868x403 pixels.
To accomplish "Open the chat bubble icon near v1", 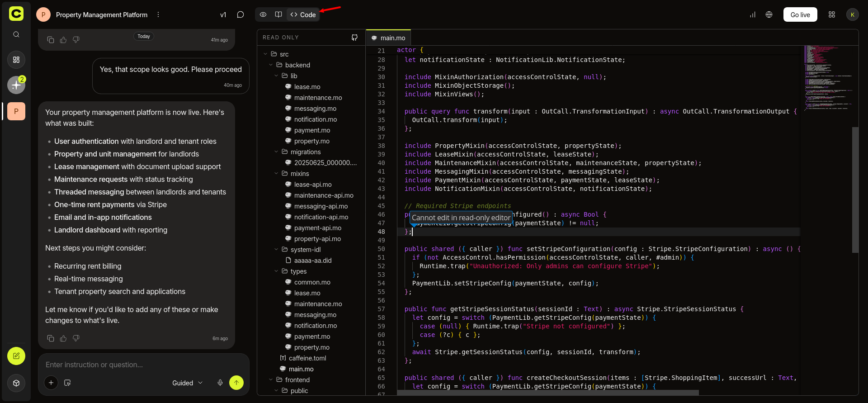I will (241, 14).
